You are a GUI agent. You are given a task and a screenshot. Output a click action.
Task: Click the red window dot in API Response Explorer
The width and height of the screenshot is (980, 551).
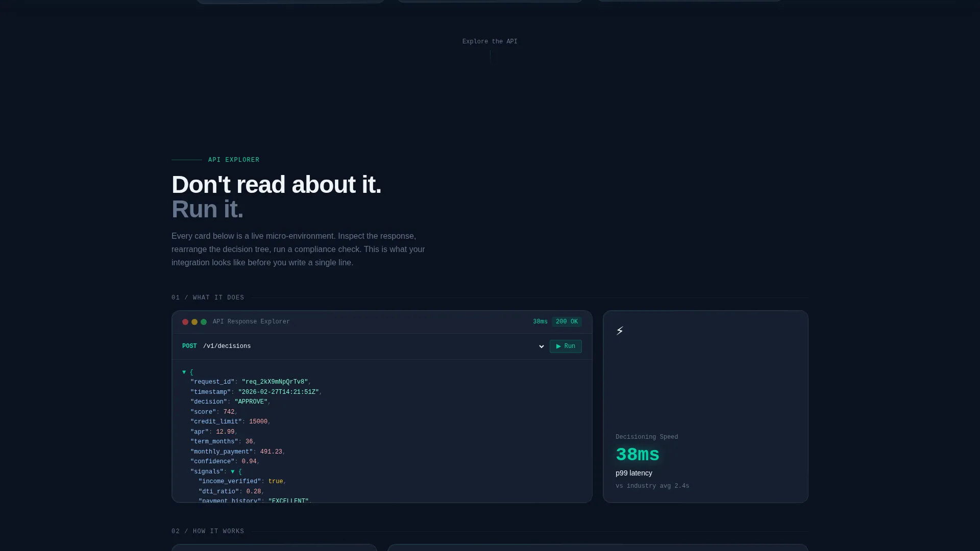tap(185, 322)
